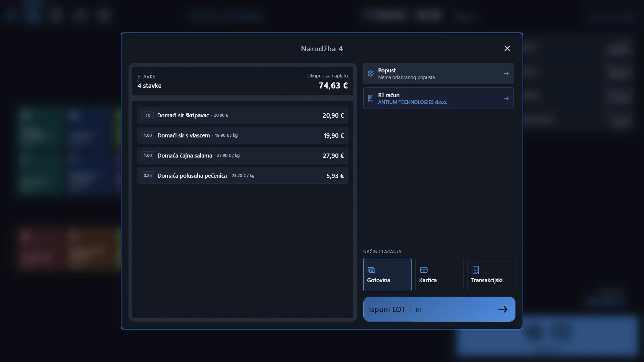
Task: Click the large arrow on the Ispuni LOT button
Action: [x=503, y=309]
